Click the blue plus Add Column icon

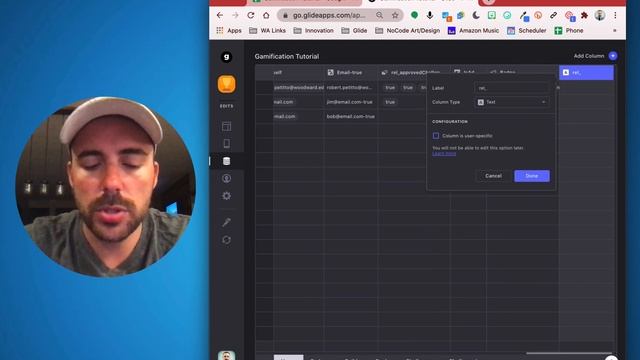point(613,56)
